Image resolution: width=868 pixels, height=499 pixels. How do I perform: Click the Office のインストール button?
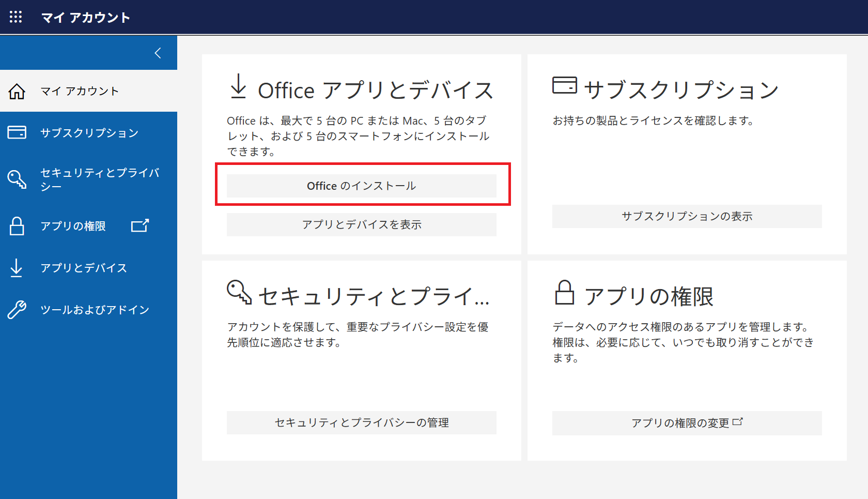point(361,186)
